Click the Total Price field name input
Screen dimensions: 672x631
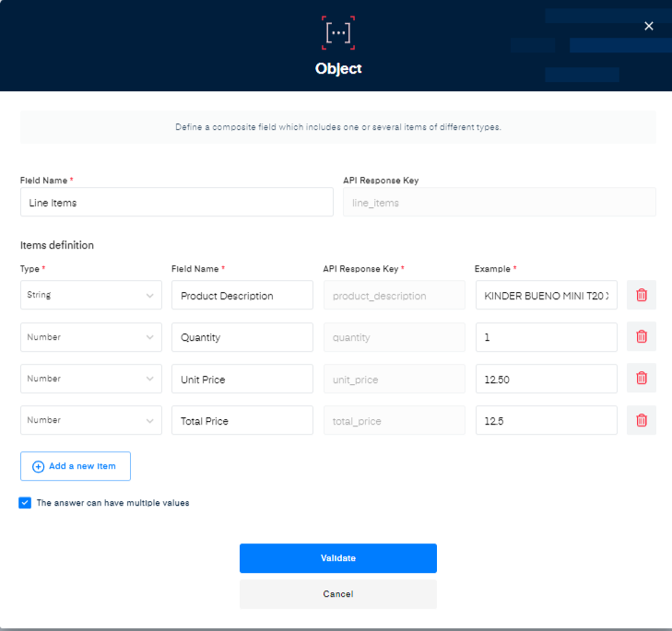(242, 420)
